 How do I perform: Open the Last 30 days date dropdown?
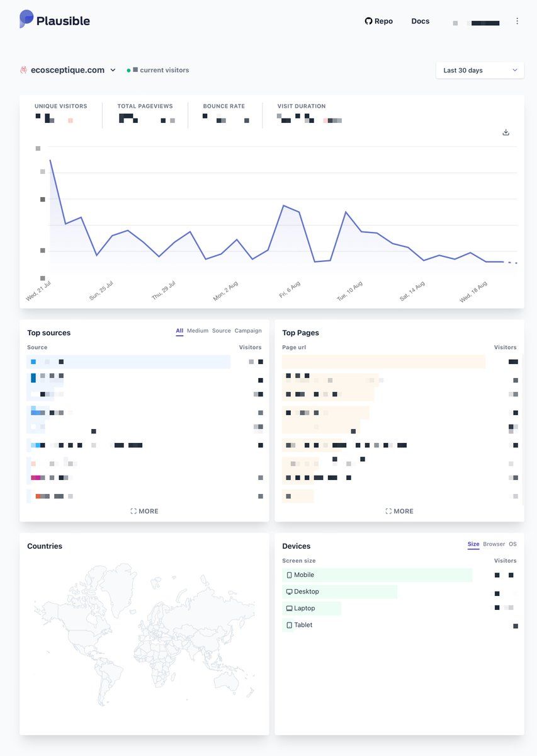point(480,70)
